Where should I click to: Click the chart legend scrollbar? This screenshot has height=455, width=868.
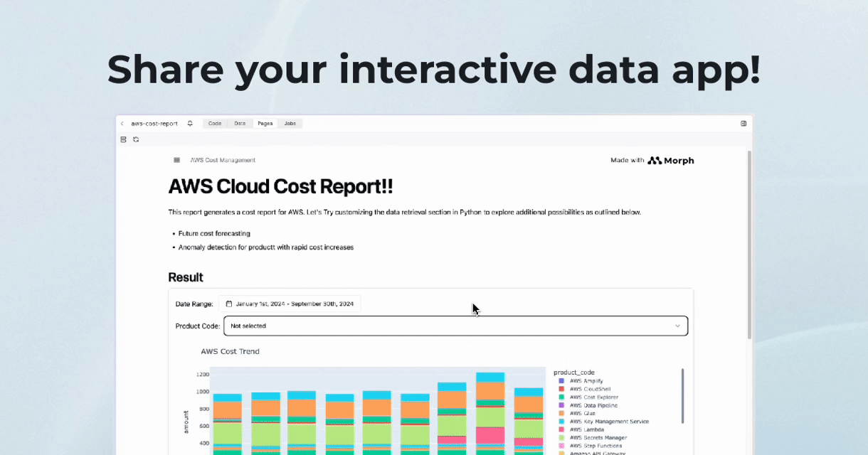point(683,396)
